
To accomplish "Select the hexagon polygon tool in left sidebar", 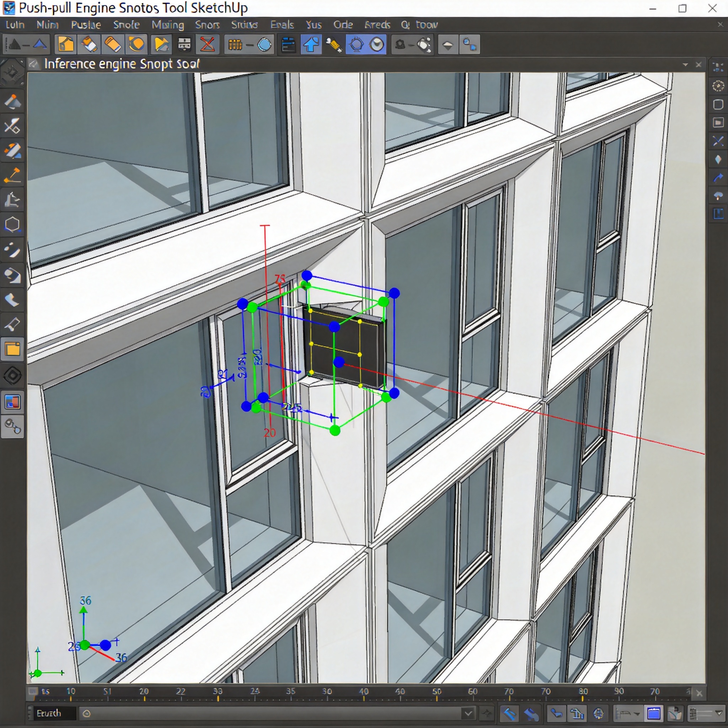I will (x=12, y=225).
